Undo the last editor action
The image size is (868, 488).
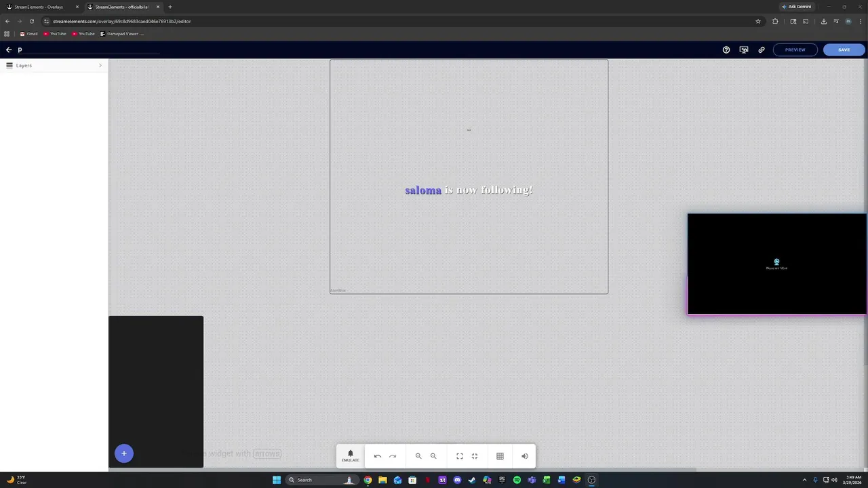(x=378, y=456)
